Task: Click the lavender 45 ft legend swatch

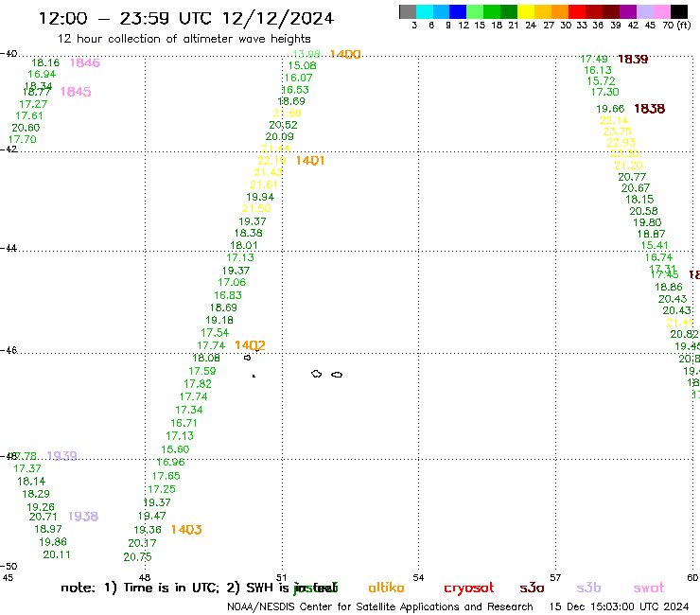Action: click(x=644, y=11)
